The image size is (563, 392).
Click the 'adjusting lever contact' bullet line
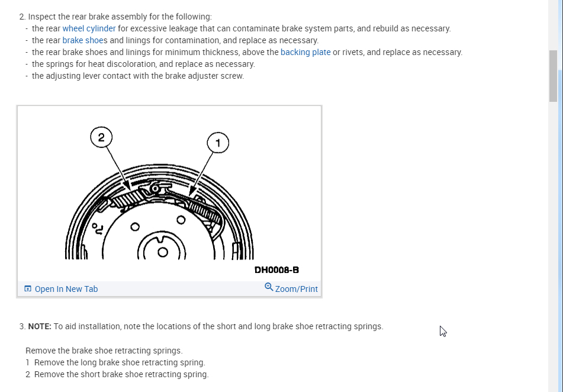tap(138, 76)
